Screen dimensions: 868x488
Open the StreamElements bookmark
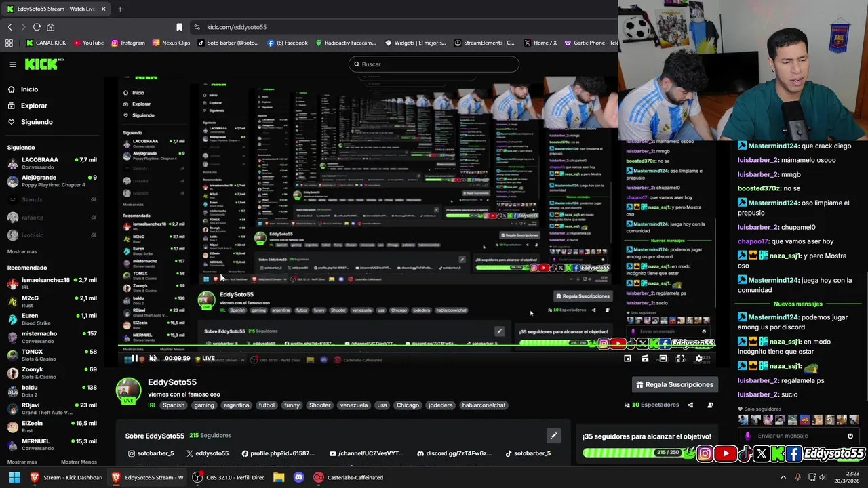point(484,43)
